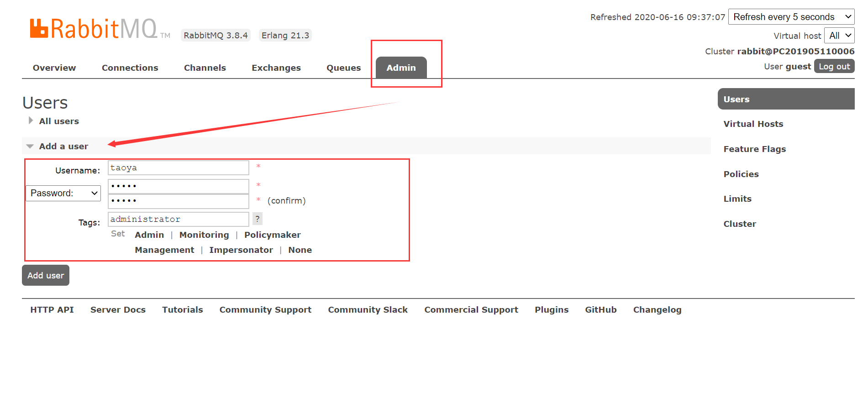Image resolution: width=868 pixels, height=398 pixels.
Task: Open the refresh interval dropdown
Action: (791, 17)
